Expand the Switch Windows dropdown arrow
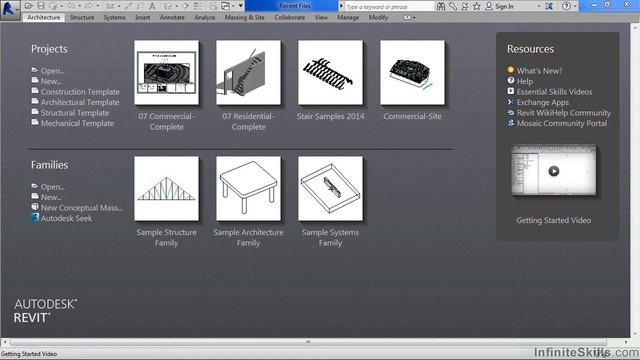Screen dimensions: 640x360 [233, 6]
